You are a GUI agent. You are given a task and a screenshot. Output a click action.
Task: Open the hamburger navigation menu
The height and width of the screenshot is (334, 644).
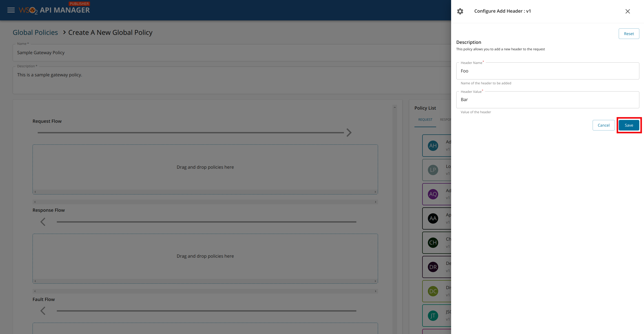pyautogui.click(x=11, y=10)
